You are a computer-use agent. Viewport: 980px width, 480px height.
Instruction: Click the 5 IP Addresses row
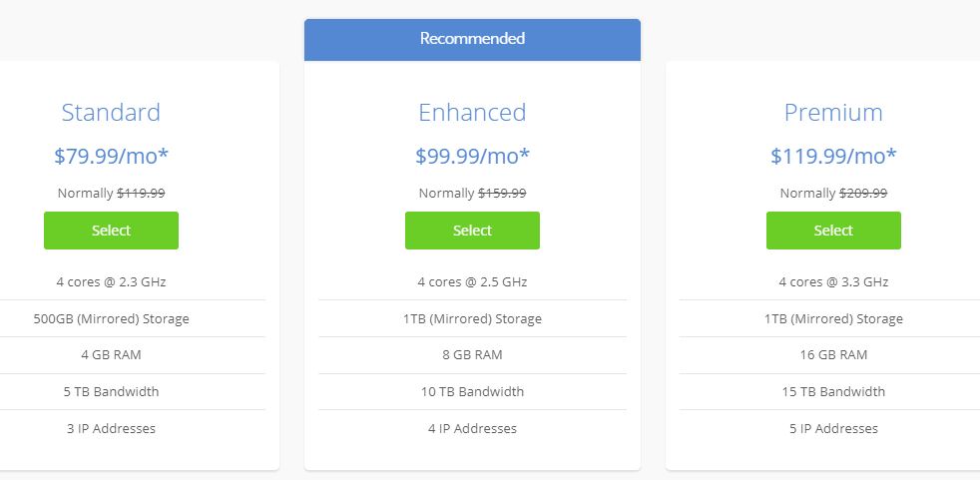pos(833,429)
